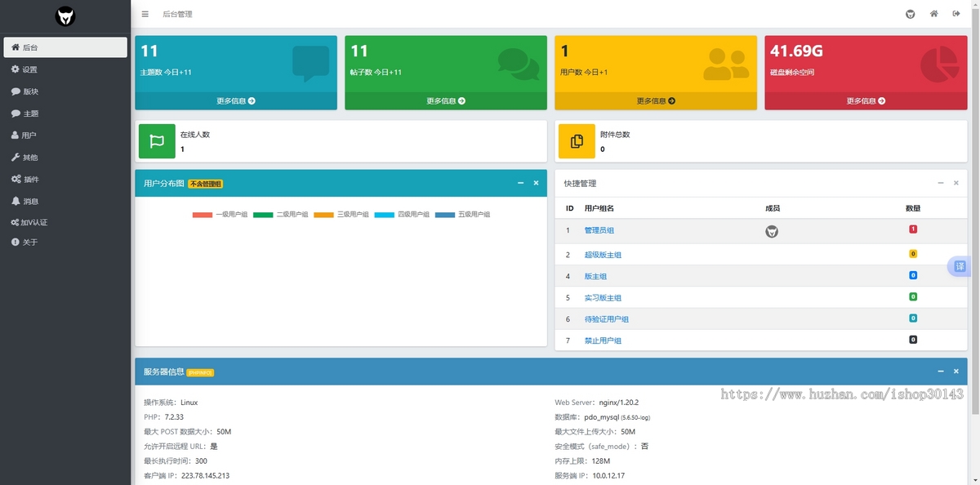Toggle 一级用户组 legend in chart

[x=220, y=215]
